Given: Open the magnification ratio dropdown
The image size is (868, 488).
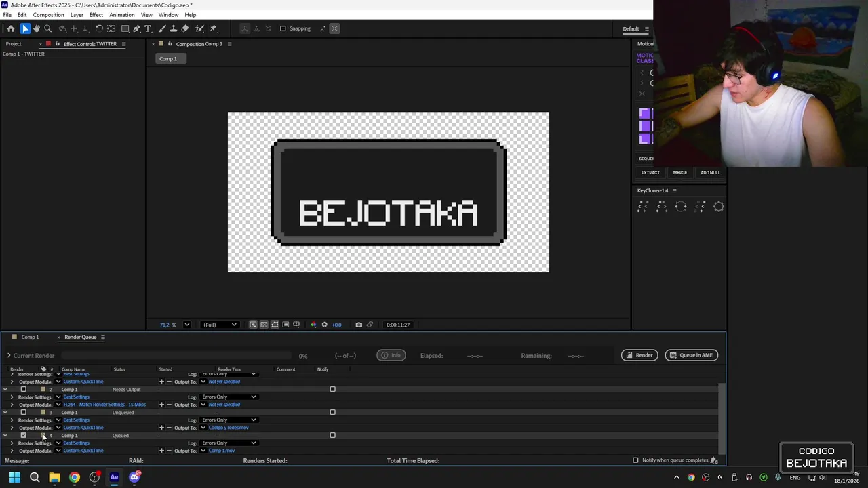Looking at the screenshot, I should pyautogui.click(x=186, y=325).
